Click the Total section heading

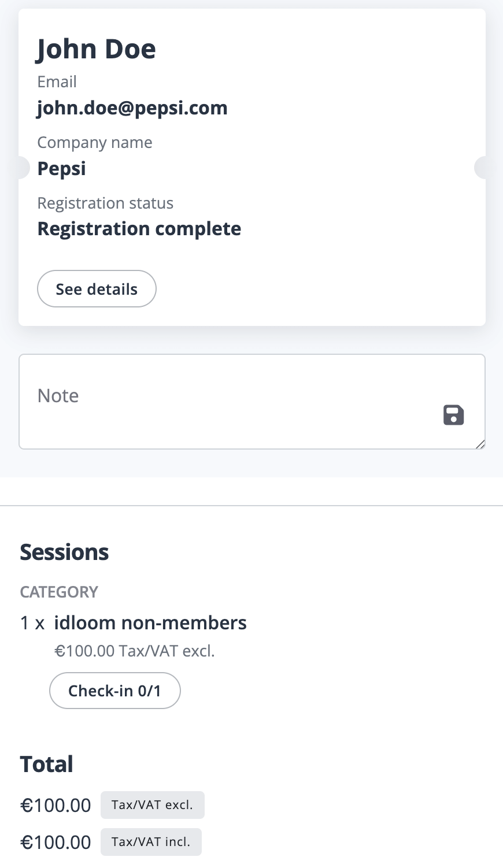[47, 764]
